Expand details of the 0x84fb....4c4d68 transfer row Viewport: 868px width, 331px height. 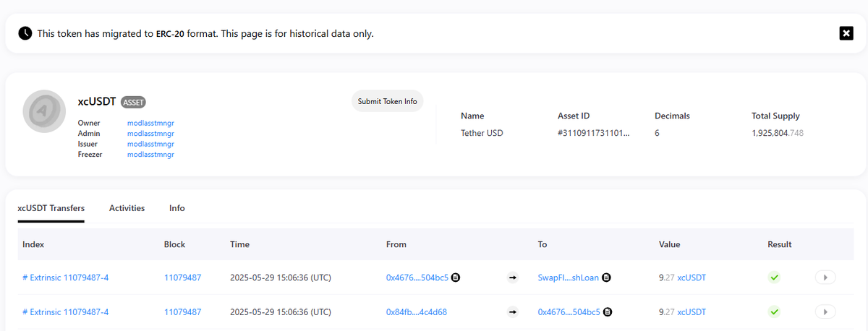[825, 312]
